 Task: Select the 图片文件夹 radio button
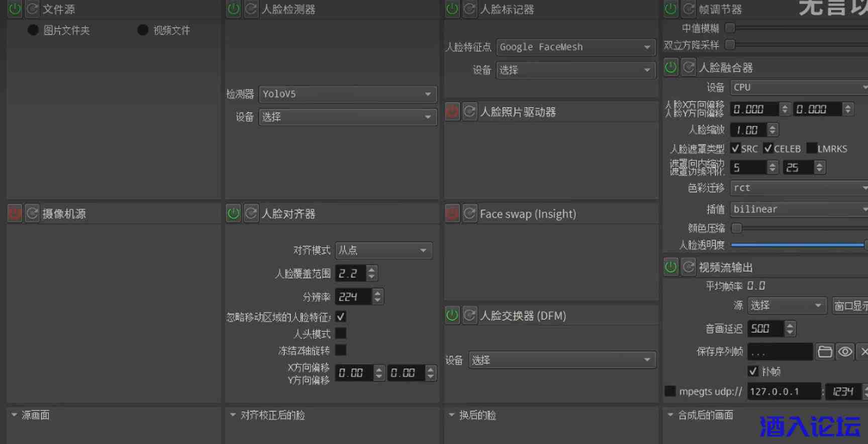click(33, 30)
